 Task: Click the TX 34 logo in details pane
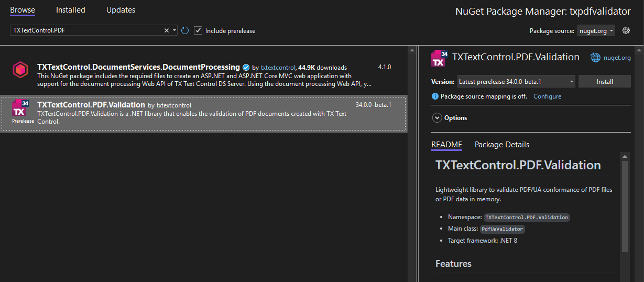[439, 58]
